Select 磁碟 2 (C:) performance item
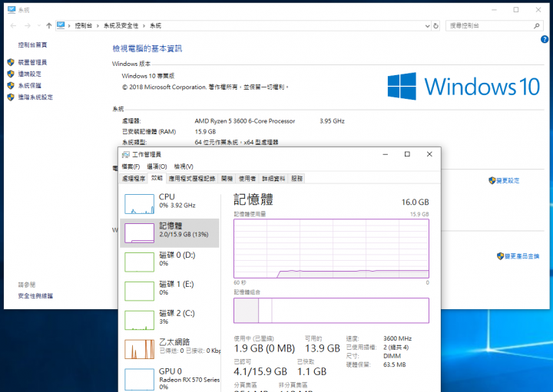 click(x=170, y=320)
